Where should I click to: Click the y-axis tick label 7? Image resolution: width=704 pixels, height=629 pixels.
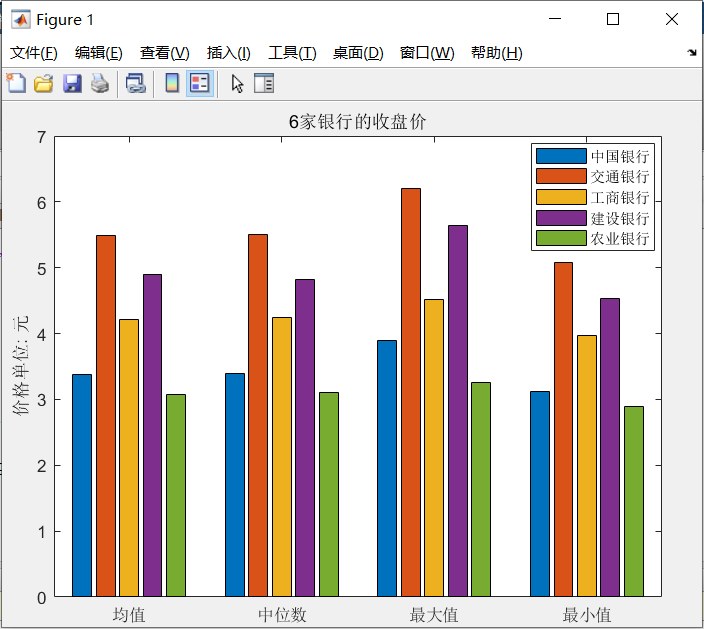(42, 137)
